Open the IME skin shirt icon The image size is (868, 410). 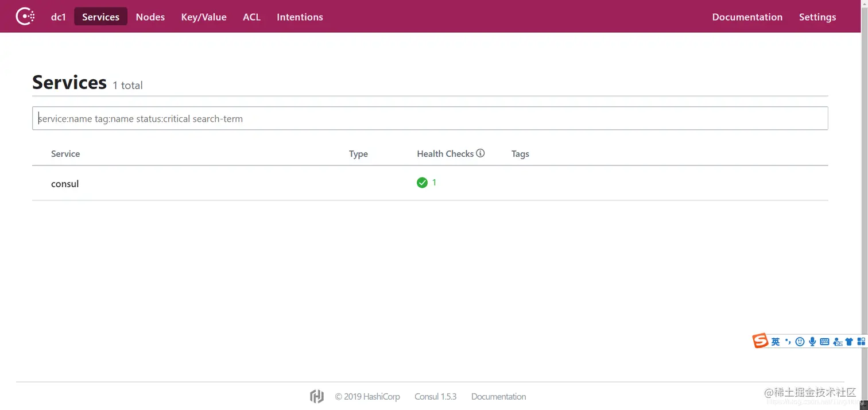pos(849,342)
